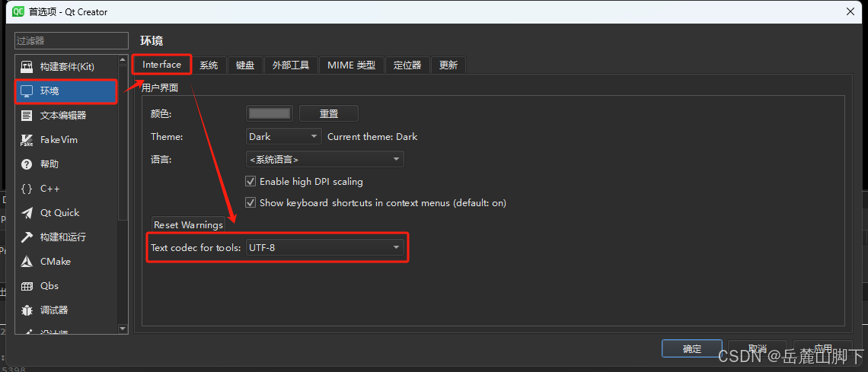Toggle Enable high DPI scaling checkbox
Viewport: 868px width, 372px height.
pos(251,181)
